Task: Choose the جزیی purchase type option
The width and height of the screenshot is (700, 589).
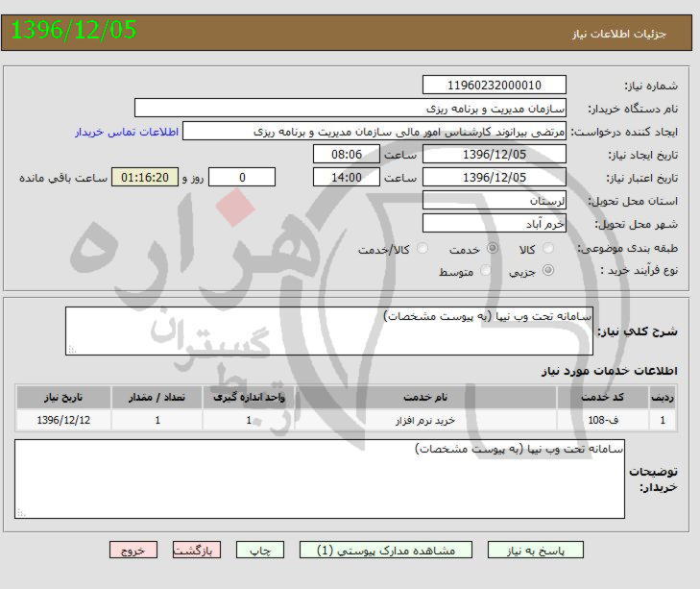Action: [x=548, y=271]
